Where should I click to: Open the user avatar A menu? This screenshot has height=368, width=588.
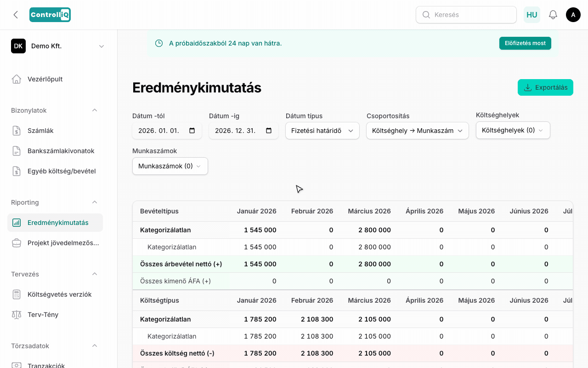(x=573, y=15)
